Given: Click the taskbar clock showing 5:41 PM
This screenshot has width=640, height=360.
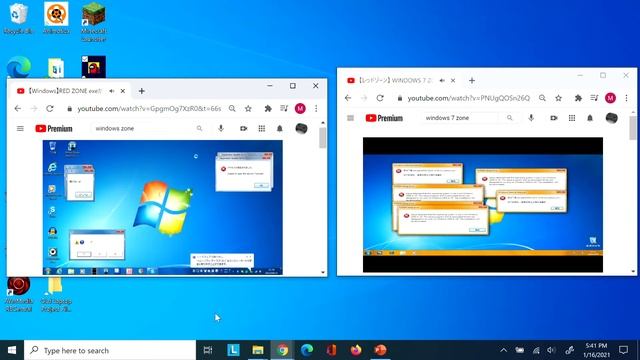Looking at the screenshot, I should pos(596,350).
